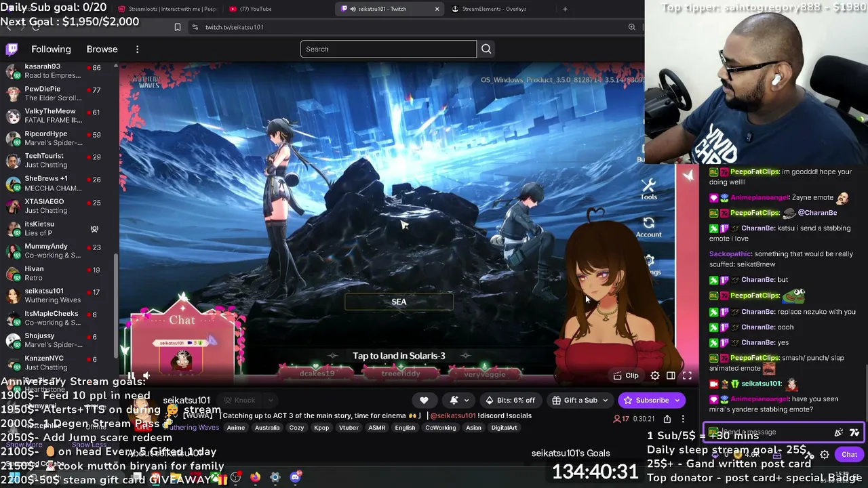Screen dimensions: 868x488
Task: Create a clip with the Clip button
Action: [626, 375]
